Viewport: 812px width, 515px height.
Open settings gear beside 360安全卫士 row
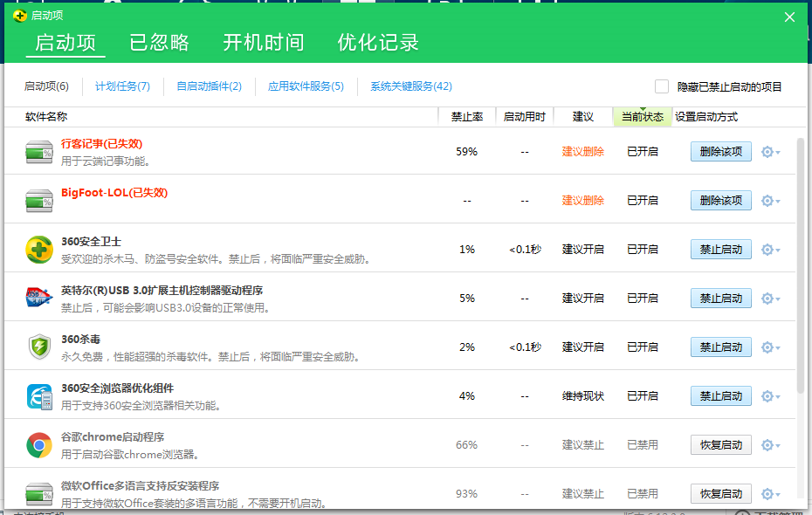[x=766, y=249]
